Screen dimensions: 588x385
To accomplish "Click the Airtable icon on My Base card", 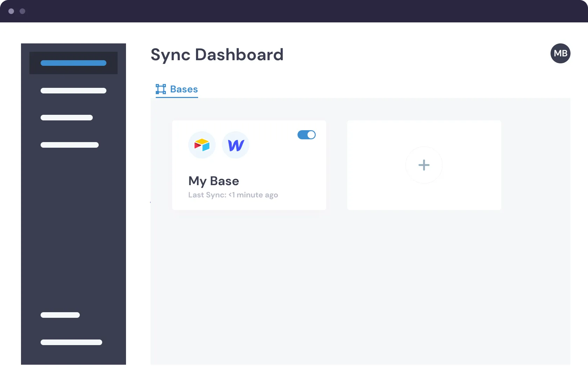I will [x=202, y=145].
